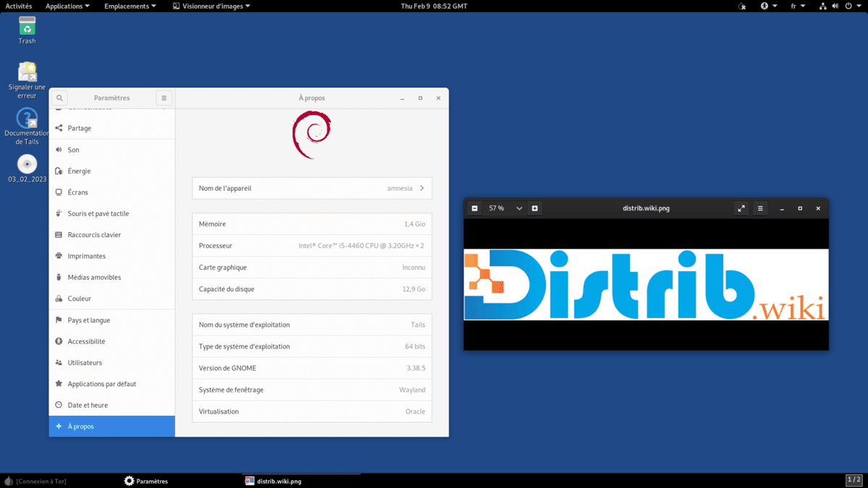
Task: Minimize the image viewer window
Action: [x=782, y=208]
